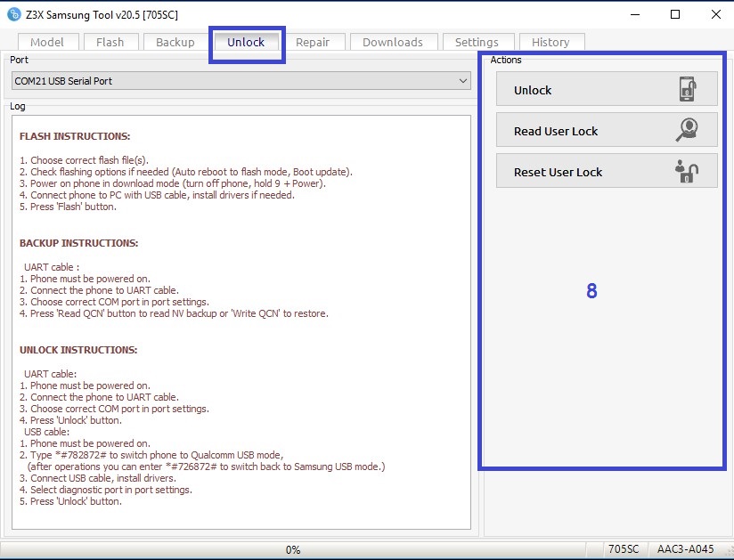This screenshot has width=734, height=560.
Task: Click the AAC3-A045 status bar entry
Action: coord(685,549)
